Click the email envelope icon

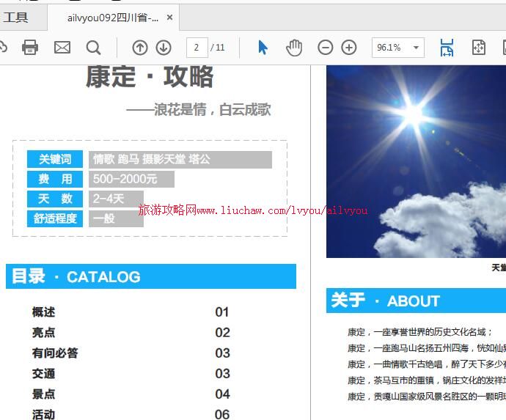(x=62, y=48)
